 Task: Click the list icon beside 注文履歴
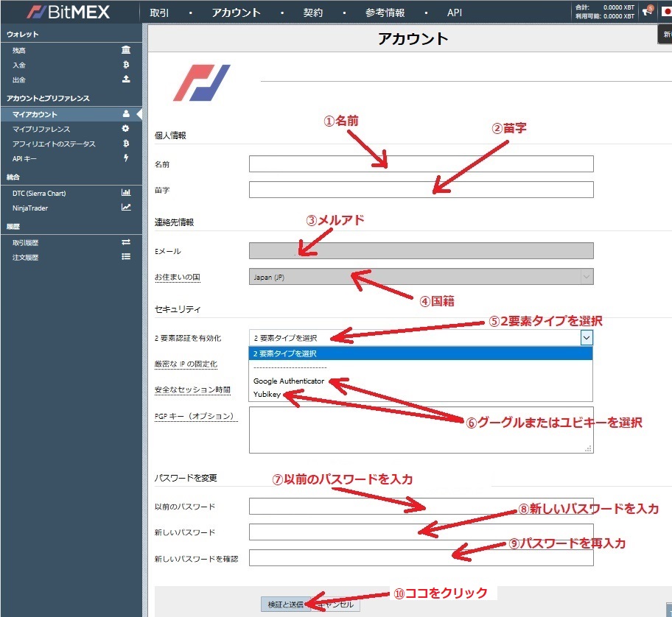(125, 256)
